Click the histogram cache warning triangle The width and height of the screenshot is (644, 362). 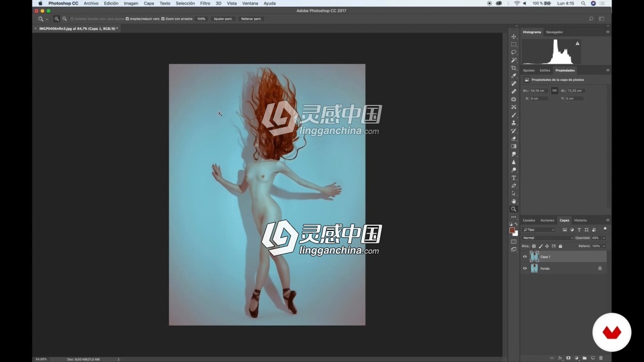577,43
